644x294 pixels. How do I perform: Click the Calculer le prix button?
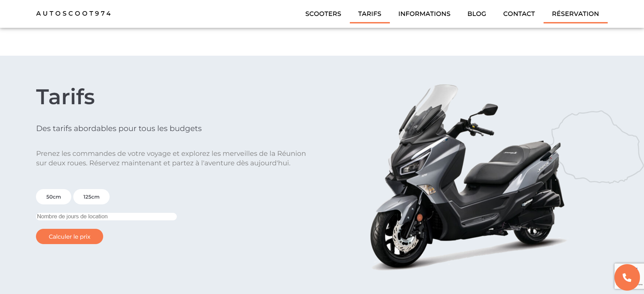click(x=70, y=237)
